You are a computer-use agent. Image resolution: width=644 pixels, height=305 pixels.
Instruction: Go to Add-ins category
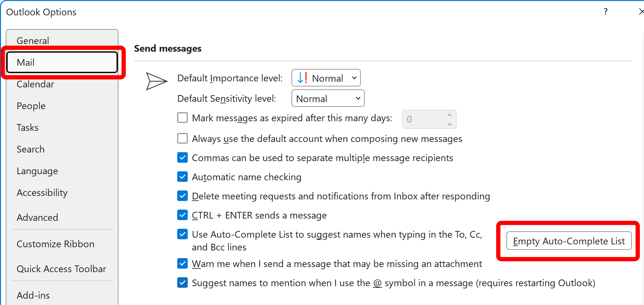click(62, 295)
